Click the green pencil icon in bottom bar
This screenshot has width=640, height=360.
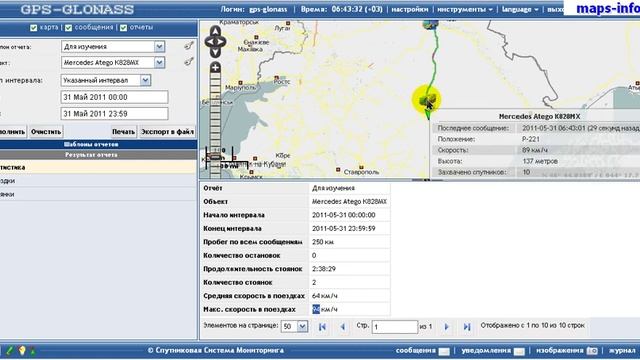point(10,350)
